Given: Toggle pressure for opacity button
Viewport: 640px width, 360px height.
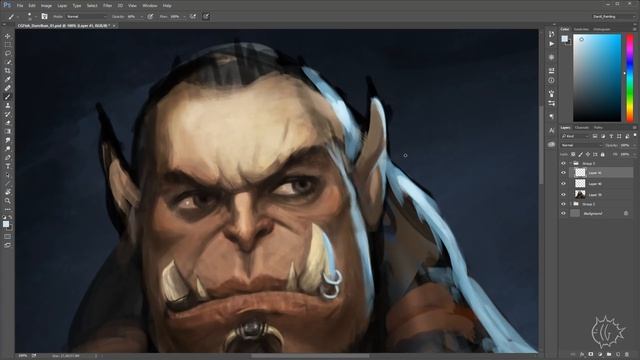Looking at the screenshot, I should pyautogui.click(x=151, y=16).
